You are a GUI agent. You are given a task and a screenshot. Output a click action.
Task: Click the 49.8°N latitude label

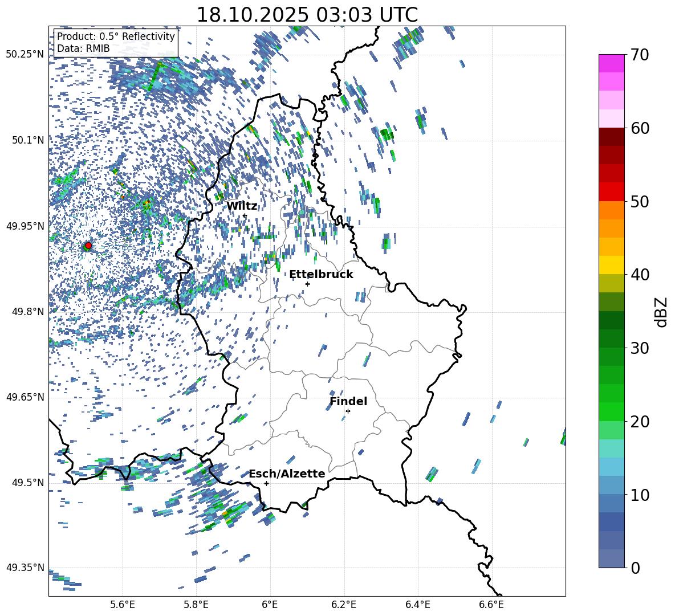tap(28, 312)
